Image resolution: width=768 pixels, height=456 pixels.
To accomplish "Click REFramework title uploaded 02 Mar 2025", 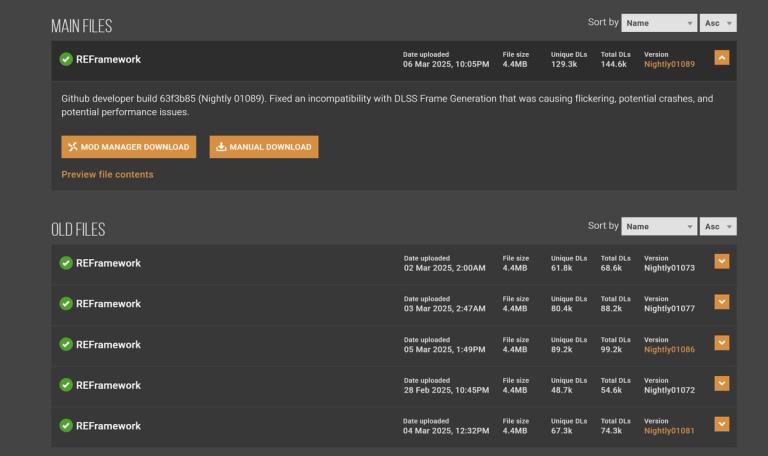I will 108,263.
